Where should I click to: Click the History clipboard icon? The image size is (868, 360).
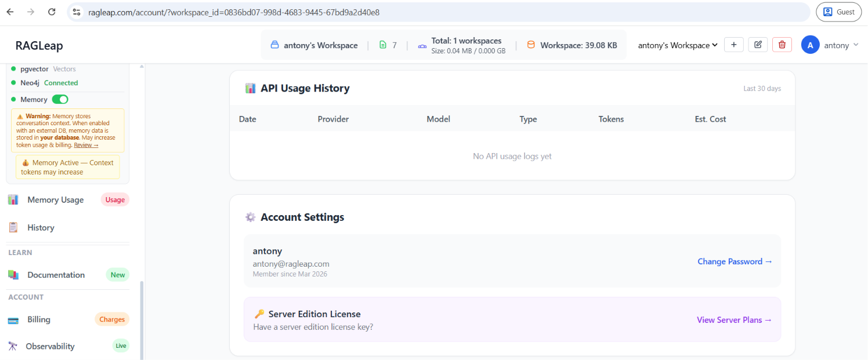13,227
